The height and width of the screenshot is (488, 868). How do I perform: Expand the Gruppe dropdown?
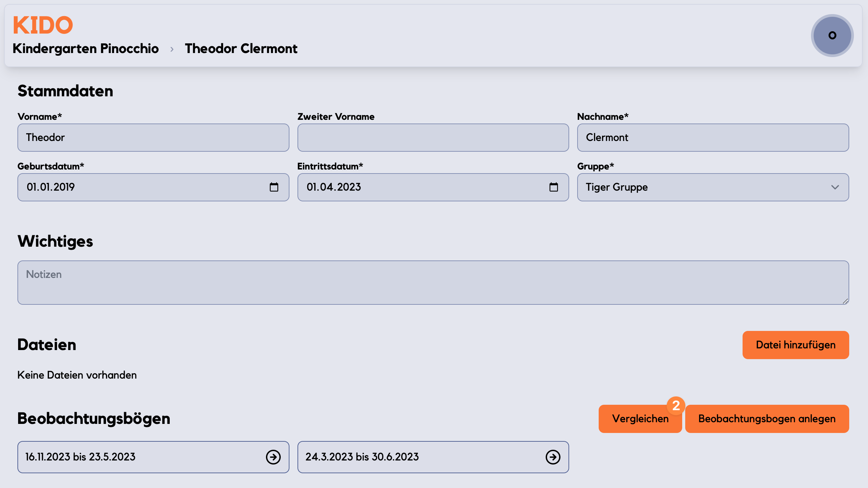(x=712, y=187)
